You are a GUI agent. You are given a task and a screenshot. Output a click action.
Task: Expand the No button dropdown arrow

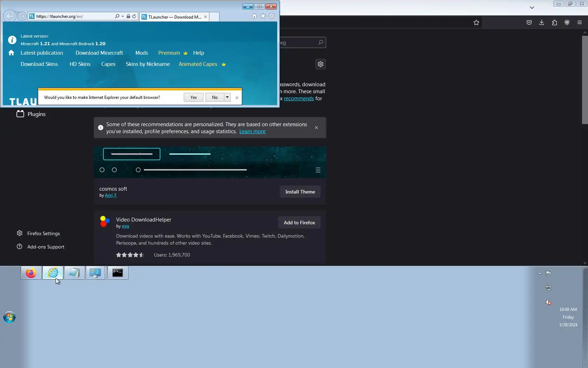point(227,97)
